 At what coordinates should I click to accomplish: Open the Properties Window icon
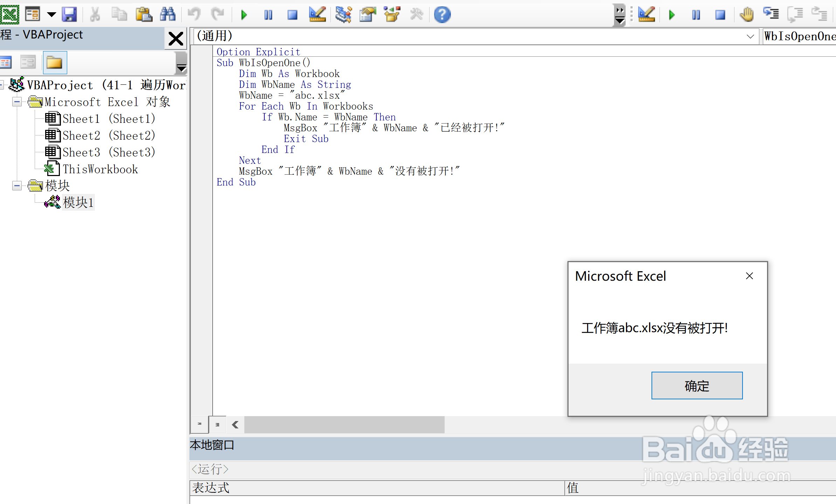pyautogui.click(x=367, y=15)
